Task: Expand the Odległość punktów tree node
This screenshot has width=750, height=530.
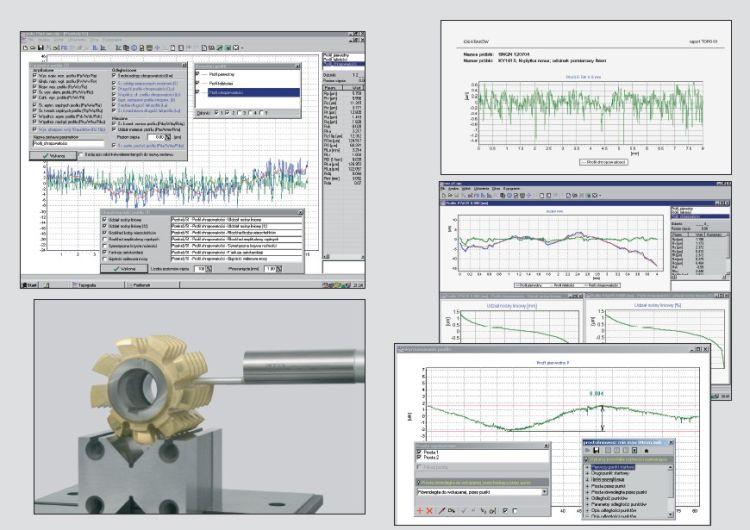Action: click(x=587, y=498)
